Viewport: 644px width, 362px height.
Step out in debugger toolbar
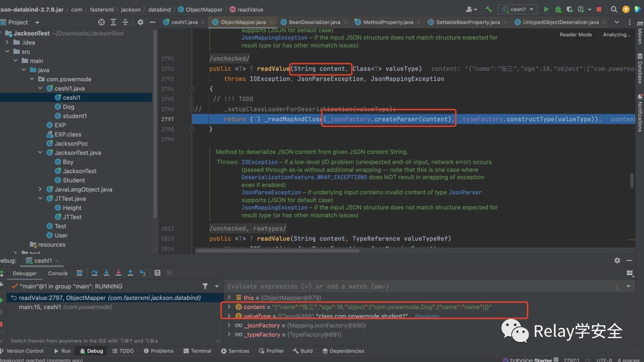(130, 273)
